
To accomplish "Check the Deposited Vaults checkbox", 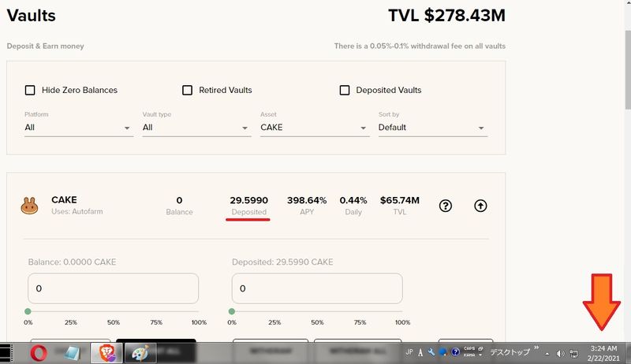I will coord(345,90).
